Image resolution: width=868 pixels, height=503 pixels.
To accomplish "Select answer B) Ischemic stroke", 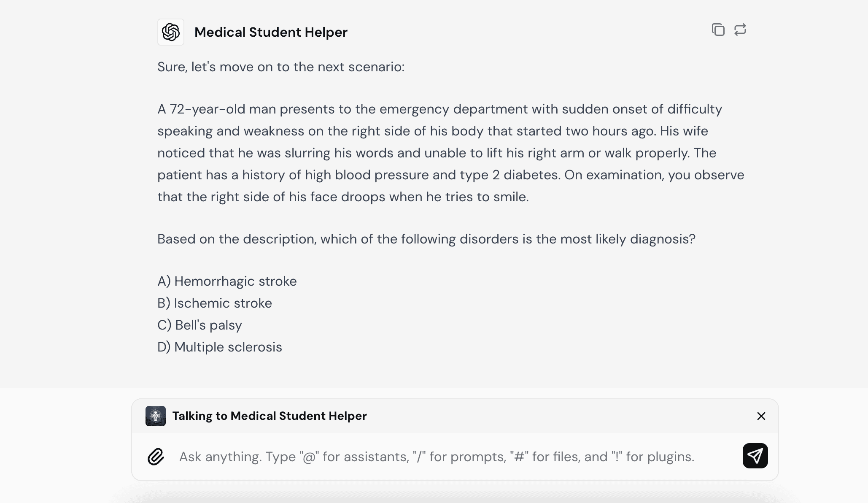I will pos(215,303).
